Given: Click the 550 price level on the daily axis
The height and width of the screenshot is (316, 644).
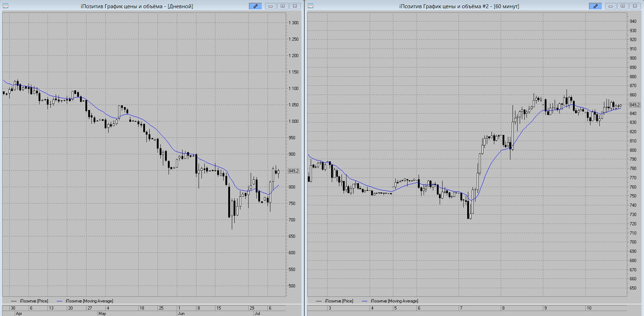Looking at the screenshot, I should coord(292,270).
